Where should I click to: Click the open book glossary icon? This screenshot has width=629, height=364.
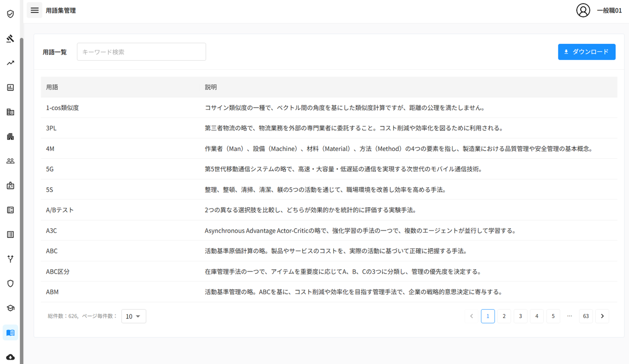(x=10, y=333)
